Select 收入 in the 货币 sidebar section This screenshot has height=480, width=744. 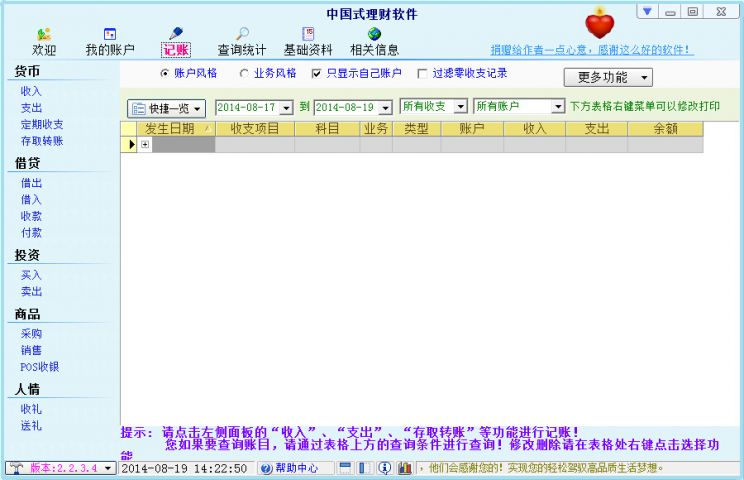[x=31, y=91]
